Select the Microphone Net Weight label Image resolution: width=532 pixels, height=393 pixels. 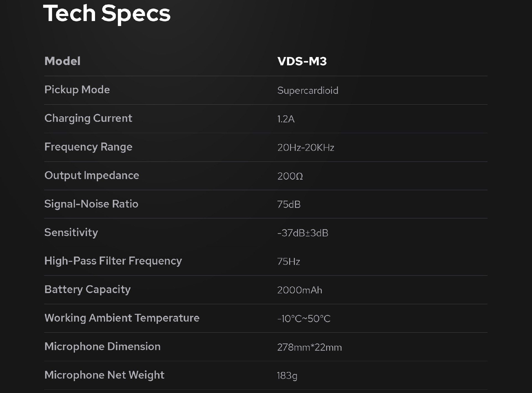104,375
